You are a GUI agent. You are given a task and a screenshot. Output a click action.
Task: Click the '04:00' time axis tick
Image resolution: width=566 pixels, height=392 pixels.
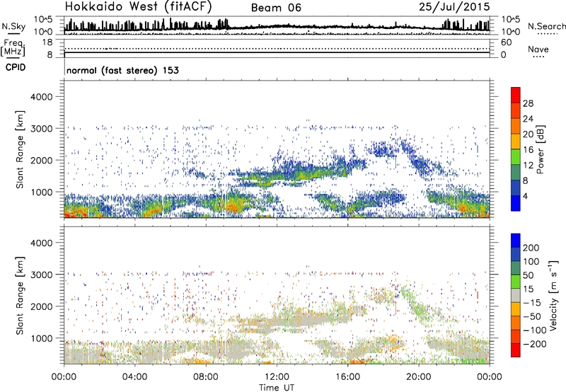click(134, 377)
